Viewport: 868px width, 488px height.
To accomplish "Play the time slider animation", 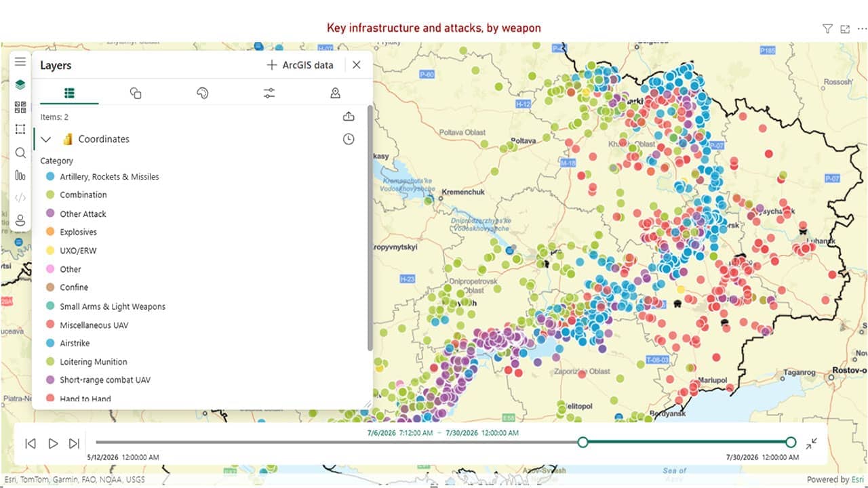I will click(53, 443).
